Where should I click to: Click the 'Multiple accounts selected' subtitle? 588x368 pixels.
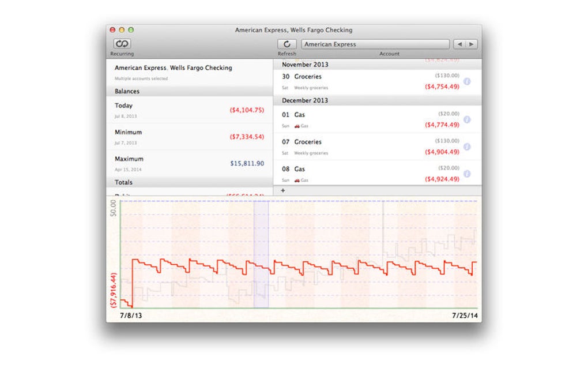[141, 78]
